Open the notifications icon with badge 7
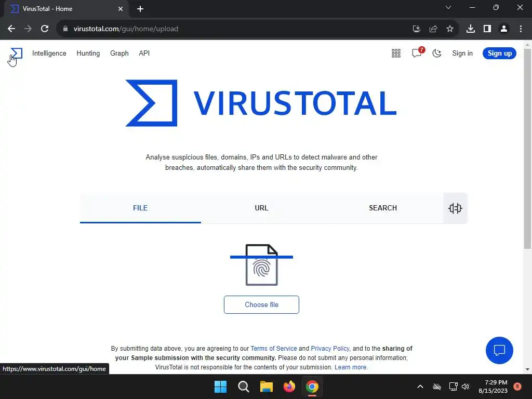Image resolution: width=532 pixels, height=399 pixels. [417, 54]
